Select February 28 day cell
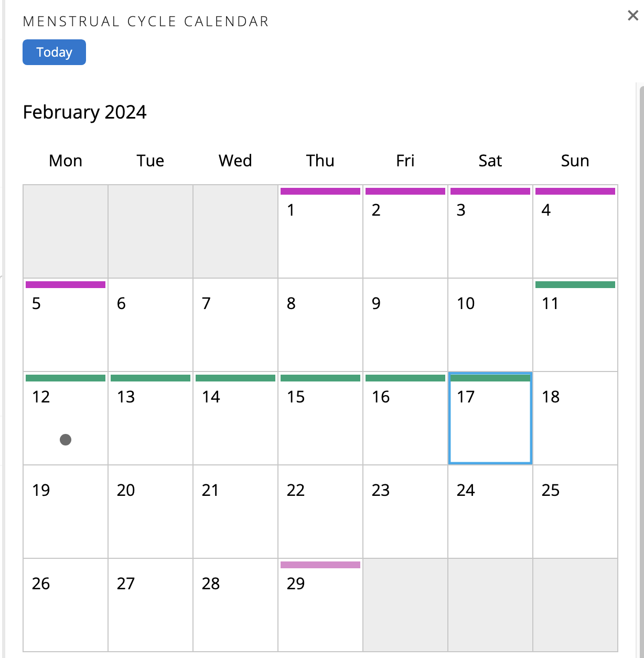 235,605
